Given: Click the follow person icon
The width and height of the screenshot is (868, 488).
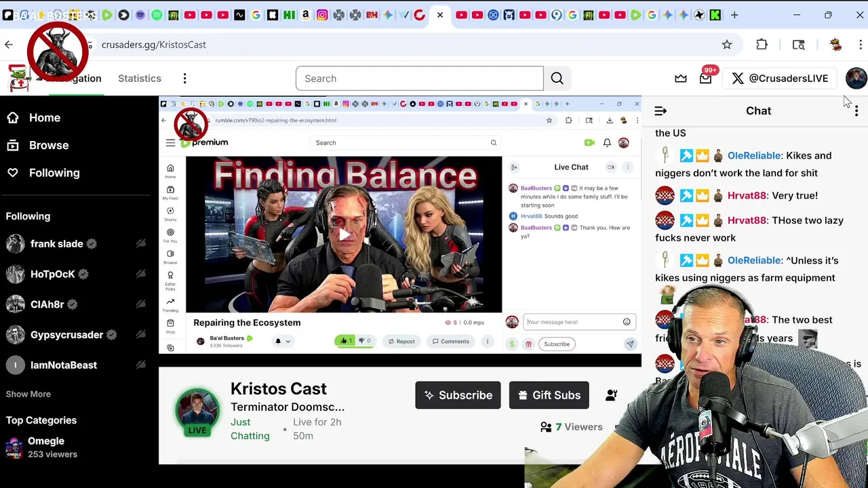Looking at the screenshot, I should pyautogui.click(x=612, y=395).
